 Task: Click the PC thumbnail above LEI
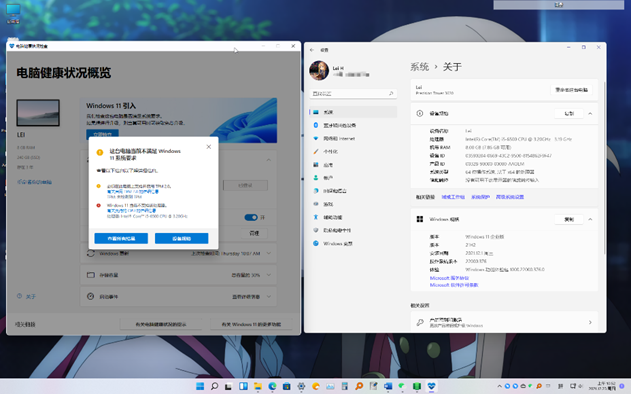tap(38, 113)
